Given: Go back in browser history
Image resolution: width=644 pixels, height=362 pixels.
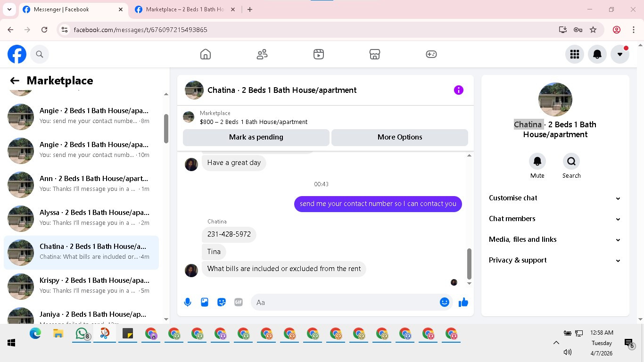Looking at the screenshot, I should pos(10,30).
